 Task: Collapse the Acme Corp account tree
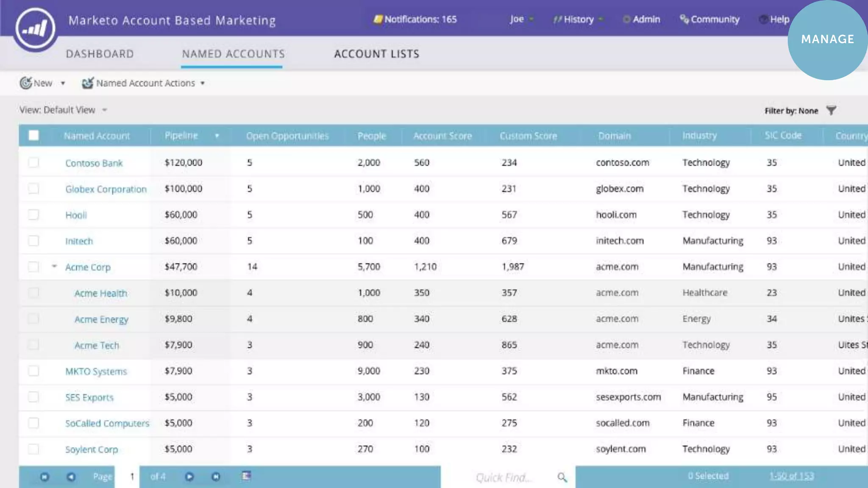pos(54,266)
